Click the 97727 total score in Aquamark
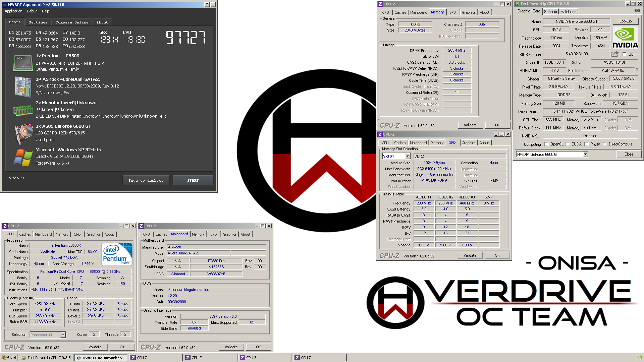 [185, 37]
